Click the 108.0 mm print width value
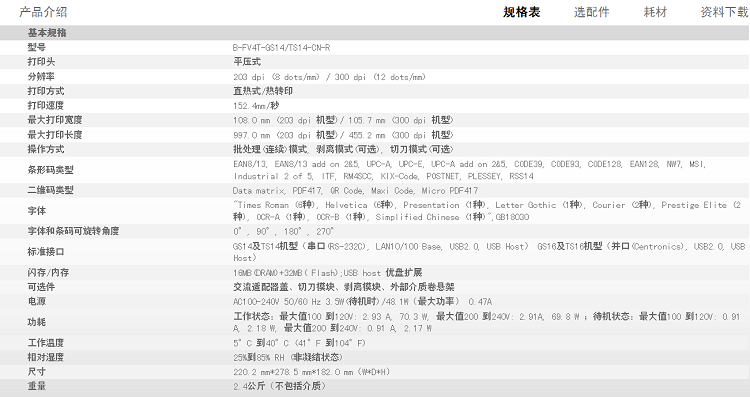 pyautogui.click(x=343, y=120)
